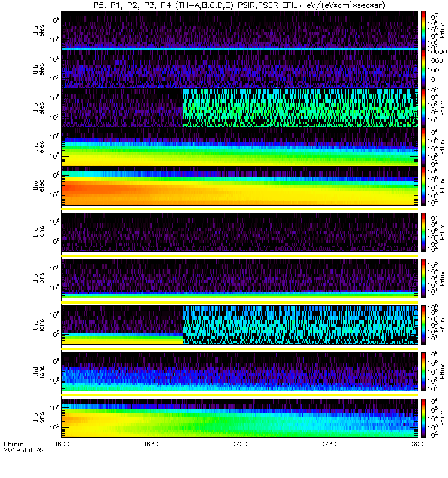
Task: Click the '10000' tick on thb elec color bar
Action: 437,52
